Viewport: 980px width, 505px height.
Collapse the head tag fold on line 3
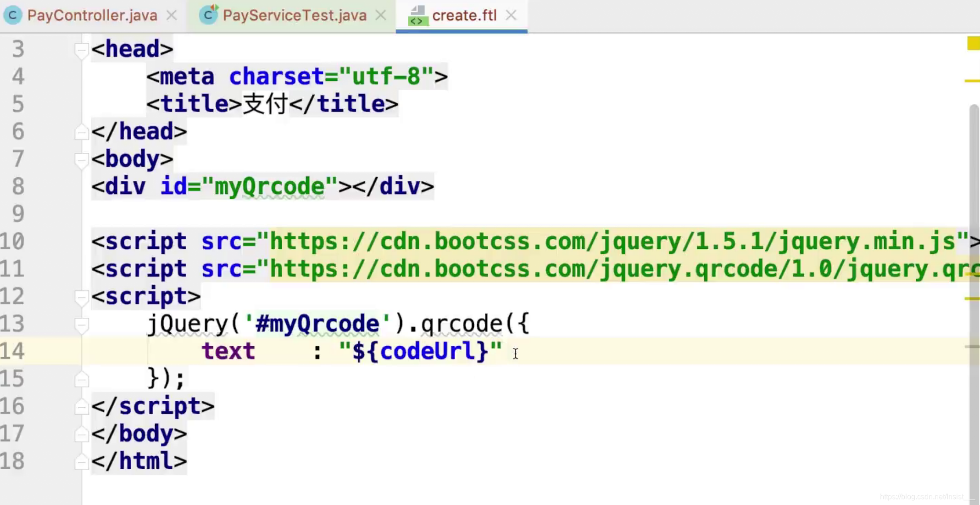pyautogui.click(x=81, y=50)
